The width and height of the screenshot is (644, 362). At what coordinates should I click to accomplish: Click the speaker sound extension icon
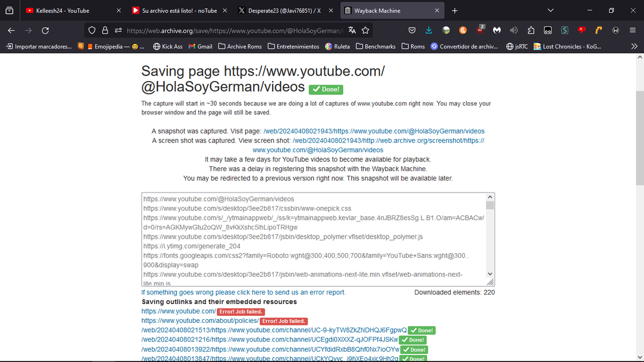(x=514, y=31)
